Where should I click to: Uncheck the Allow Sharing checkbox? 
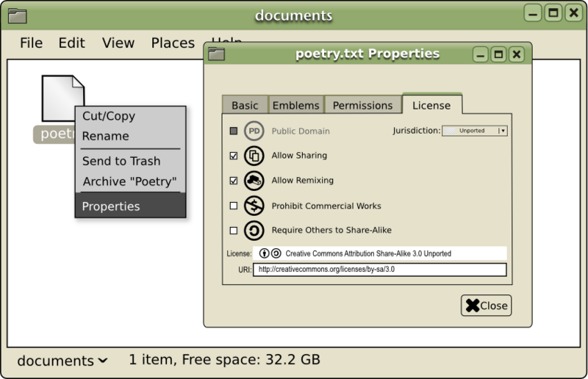[x=234, y=156]
